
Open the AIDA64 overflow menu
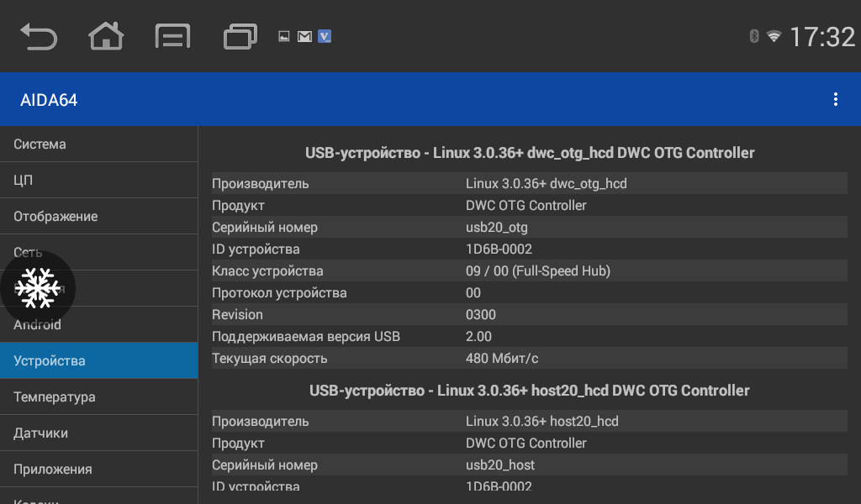click(x=835, y=99)
